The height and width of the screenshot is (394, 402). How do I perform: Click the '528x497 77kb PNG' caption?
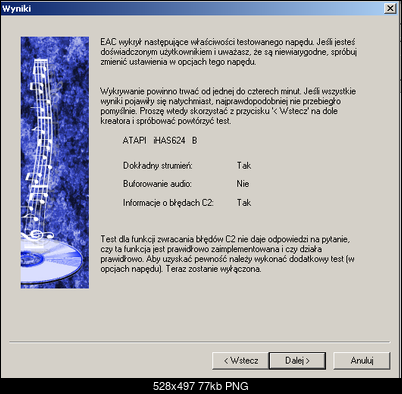point(201,386)
